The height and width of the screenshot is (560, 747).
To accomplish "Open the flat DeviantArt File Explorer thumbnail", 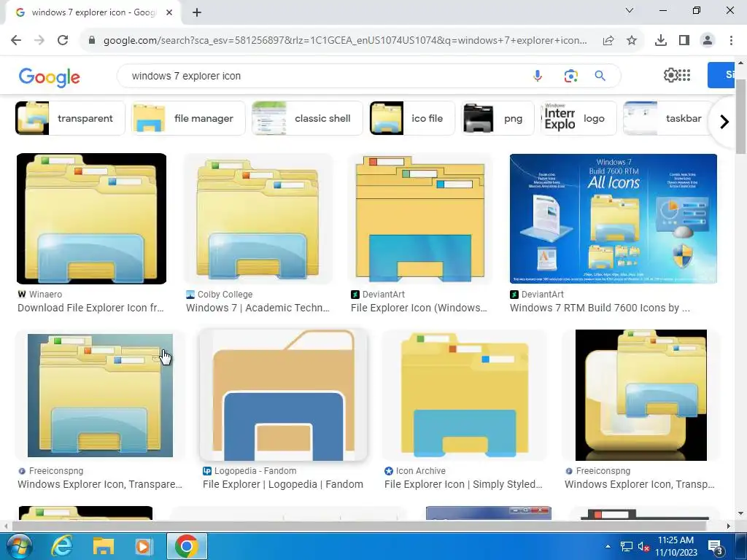I will click(419, 219).
